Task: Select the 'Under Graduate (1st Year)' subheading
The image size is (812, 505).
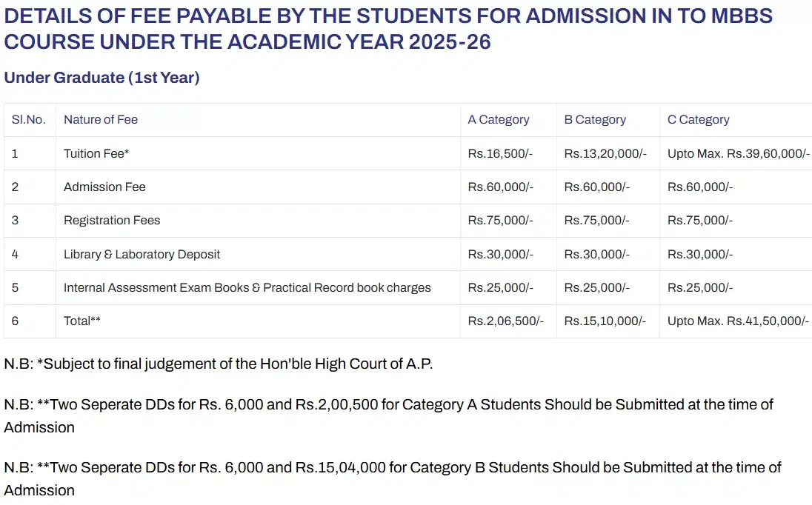Action: click(101, 78)
